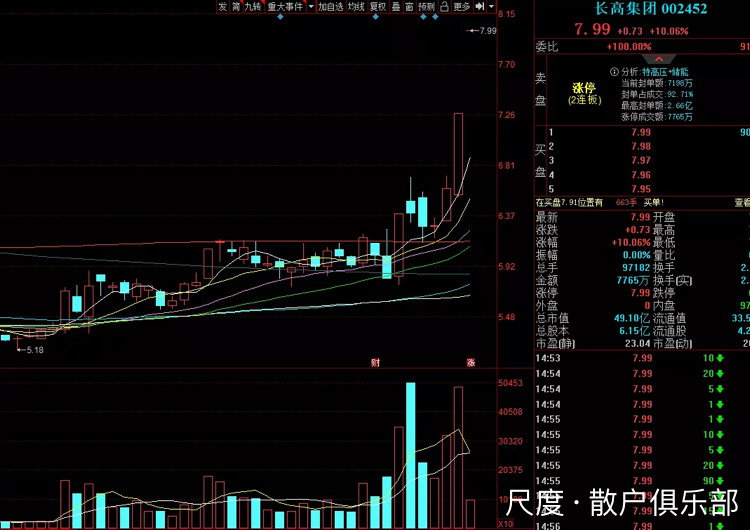Open the 重大事件 toolbar item
Screen dimensions: 750x530
285,6
